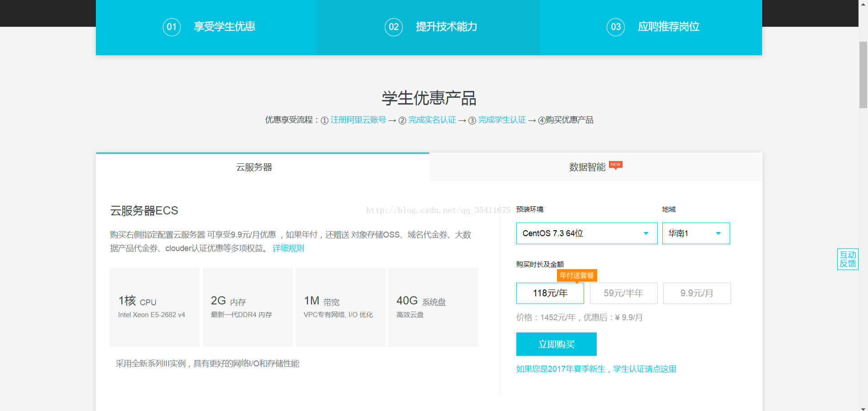Select the 118元/年 purchase option

pyautogui.click(x=550, y=293)
